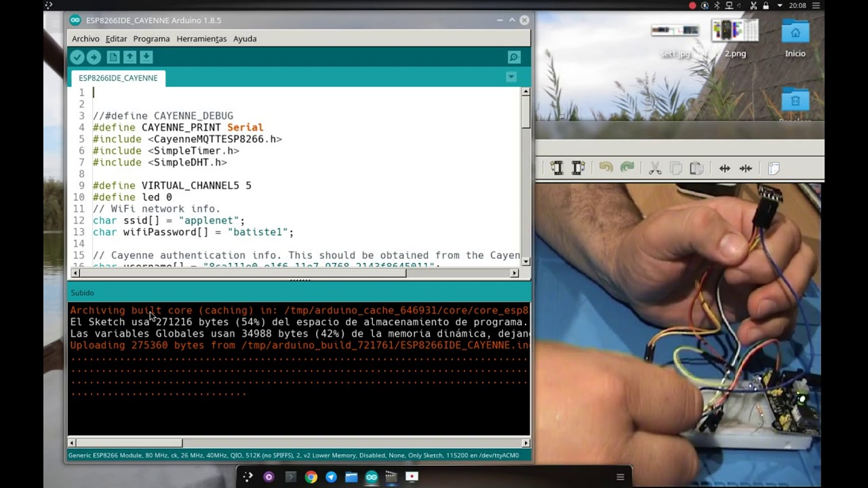This screenshot has width=868, height=488.
Task: Click line 4 '#define CAYENNE_PRINT Serial'
Action: [x=178, y=127]
